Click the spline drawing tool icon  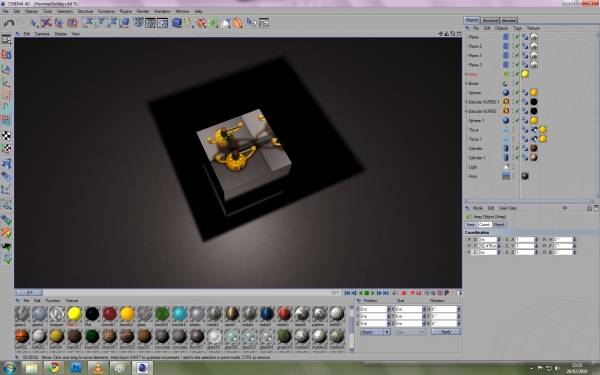(x=189, y=23)
